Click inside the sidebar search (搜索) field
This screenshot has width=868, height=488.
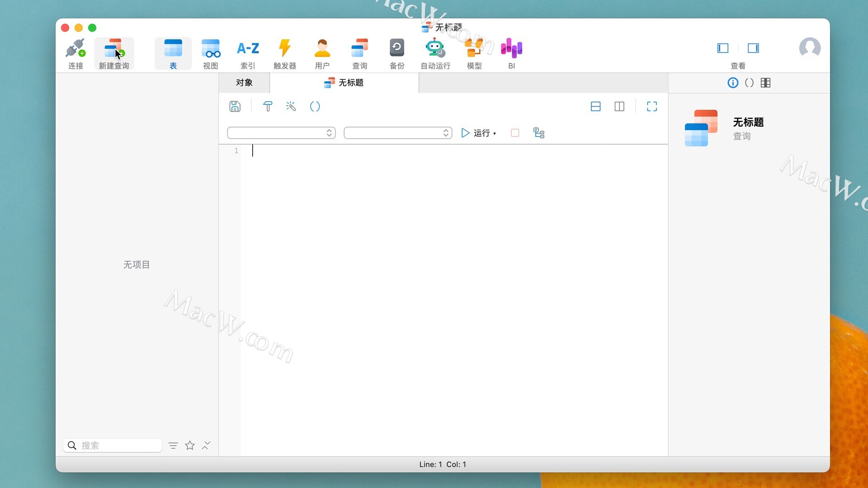(113, 446)
